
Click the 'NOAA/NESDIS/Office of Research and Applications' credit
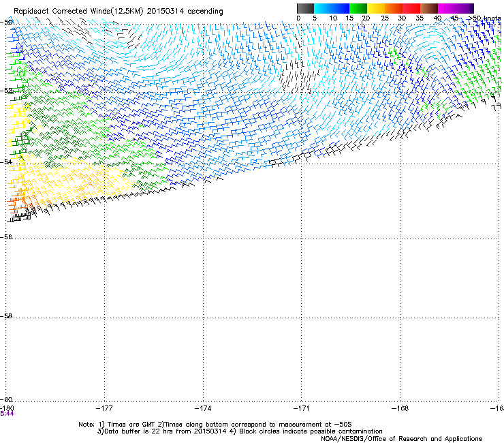tap(401, 439)
